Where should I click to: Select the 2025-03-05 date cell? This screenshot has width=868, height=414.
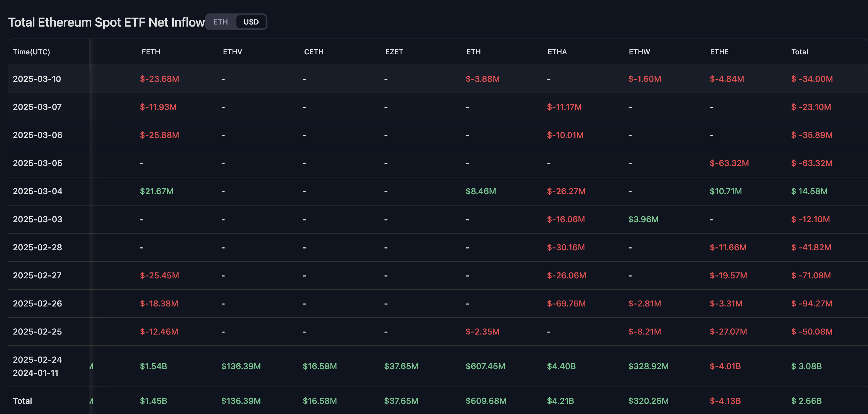coord(38,163)
